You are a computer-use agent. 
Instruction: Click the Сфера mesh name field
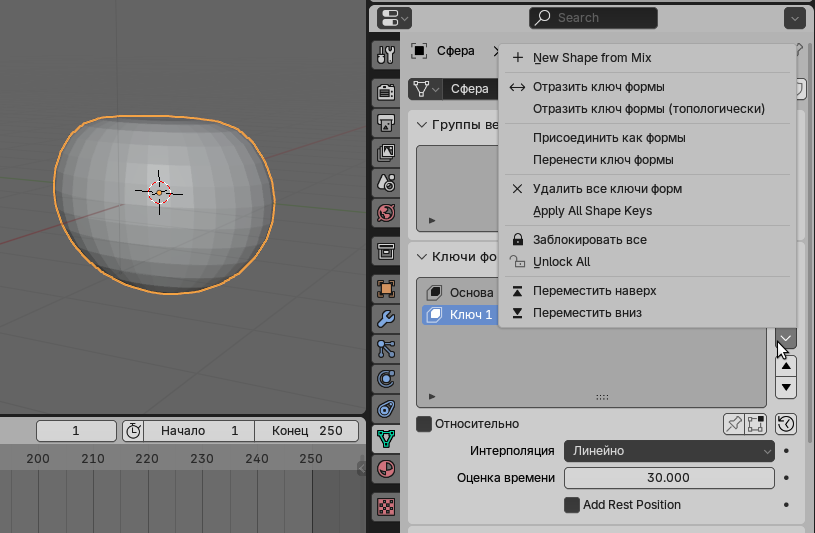pyautogui.click(x=470, y=89)
